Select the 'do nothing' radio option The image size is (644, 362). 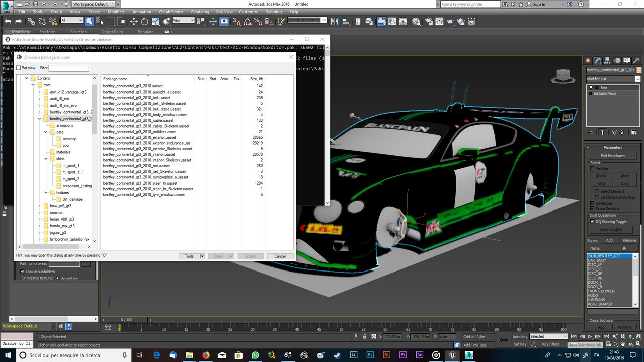tap(57, 278)
